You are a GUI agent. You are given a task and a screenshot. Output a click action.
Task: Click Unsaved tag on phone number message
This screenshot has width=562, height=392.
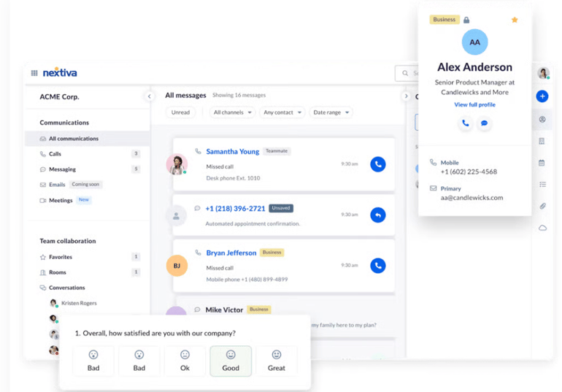click(281, 208)
